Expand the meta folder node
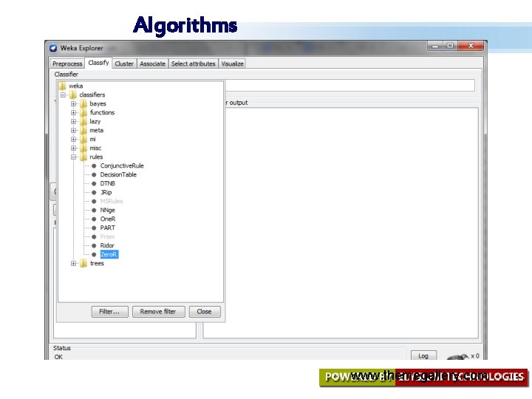Viewport: 532px width, 399px height. tap(74, 130)
